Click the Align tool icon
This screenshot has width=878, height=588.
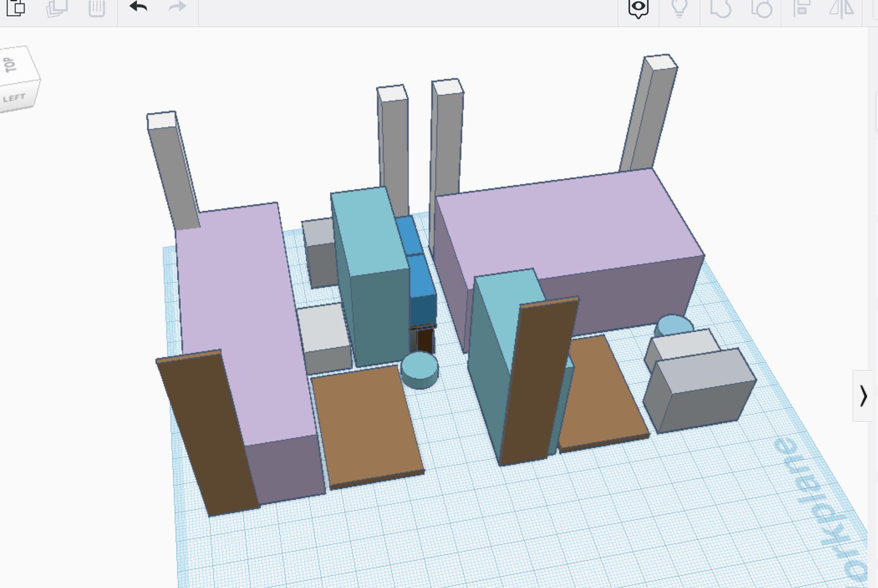coord(802,8)
